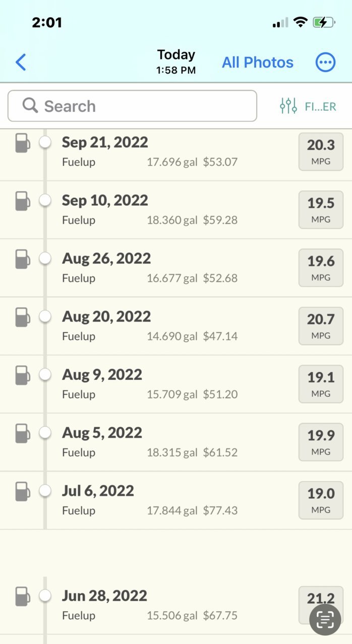Open the circled three-dots more menu

(x=325, y=62)
